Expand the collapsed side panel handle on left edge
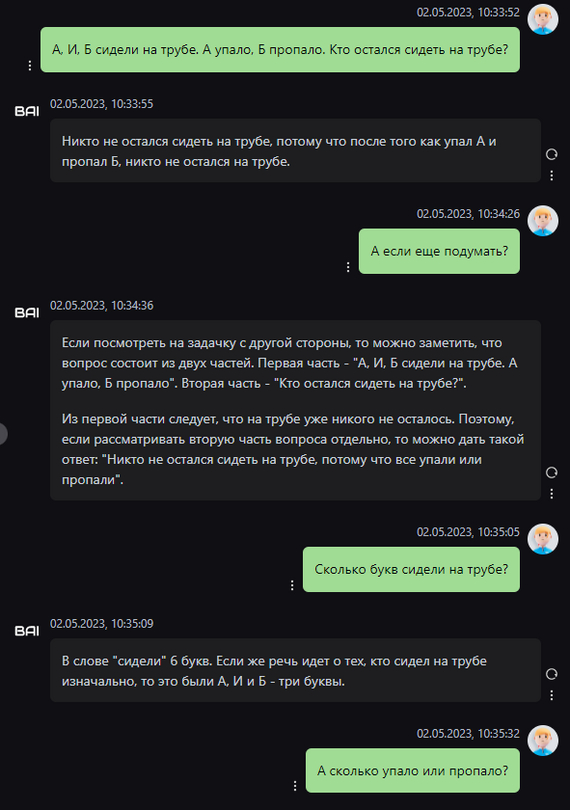 click(x=3, y=433)
